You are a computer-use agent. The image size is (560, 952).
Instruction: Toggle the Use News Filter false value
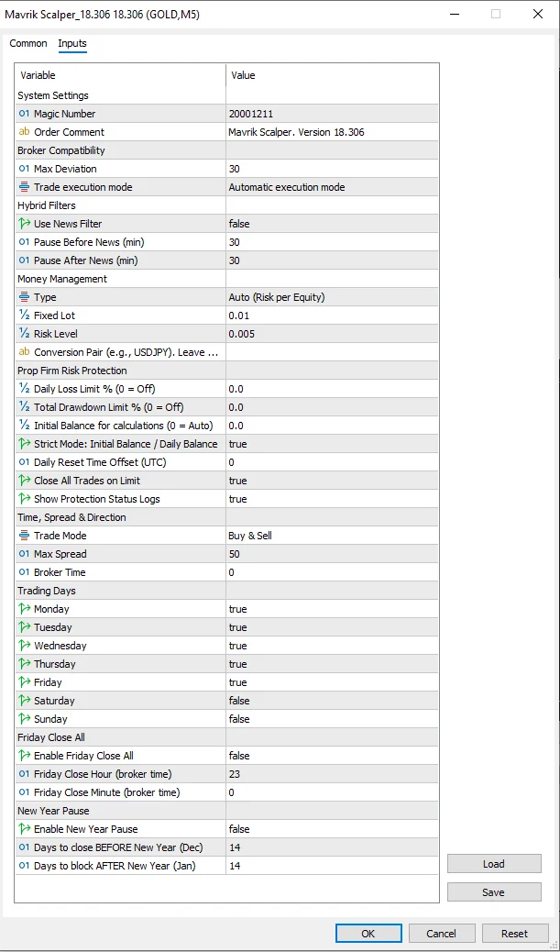pyautogui.click(x=332, y=224)
